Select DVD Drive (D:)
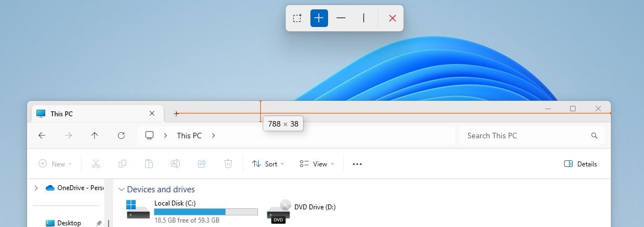The height and width of the screenshot is (227, 644). click(x=302, y=212)
